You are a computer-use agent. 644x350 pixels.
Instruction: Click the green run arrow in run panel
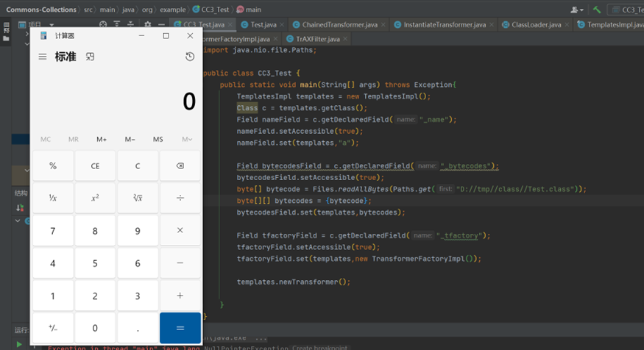(19, 344)
